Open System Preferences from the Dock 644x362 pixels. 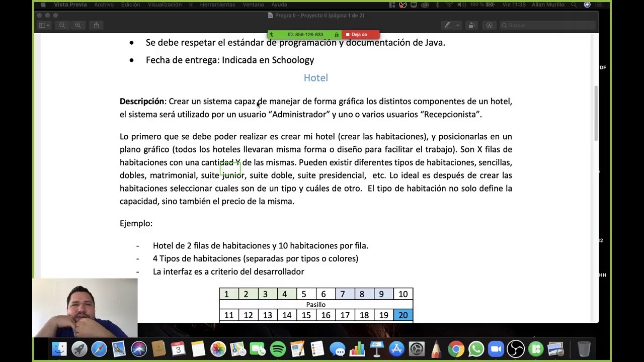[x=416, y=349]
